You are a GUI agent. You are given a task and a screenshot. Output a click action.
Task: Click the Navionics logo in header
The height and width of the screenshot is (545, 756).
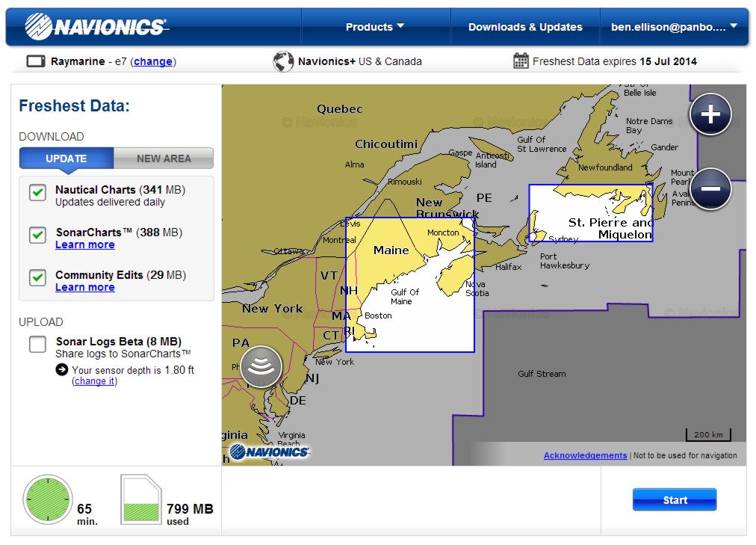(96, 26)
